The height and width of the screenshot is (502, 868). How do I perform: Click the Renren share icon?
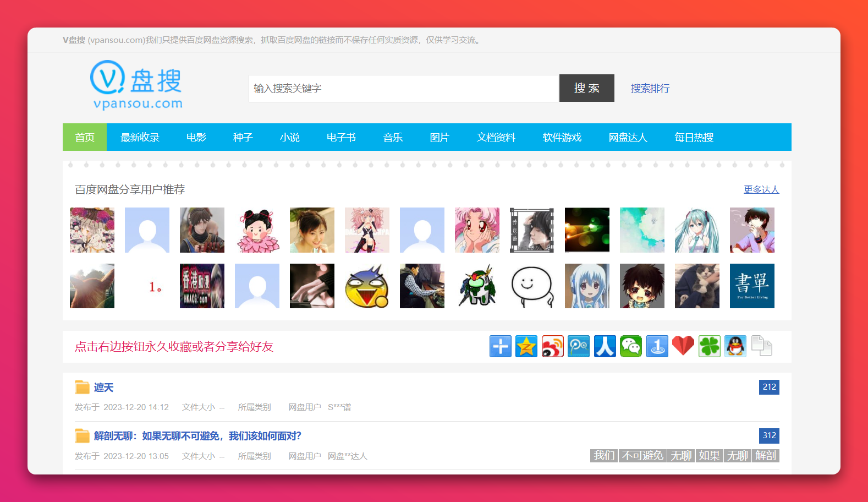(x=605, y=347)
